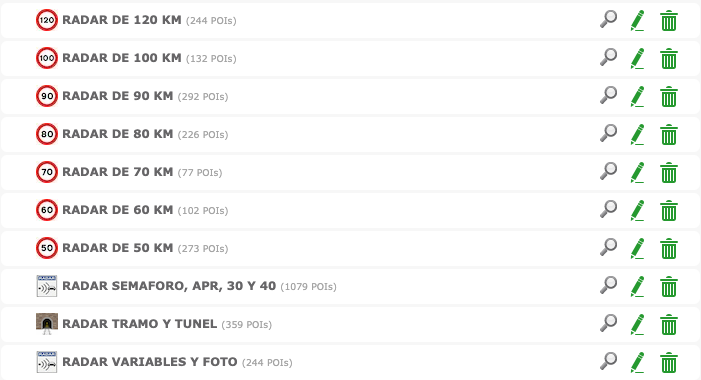Click the 50 speed limit sign

coord(47,248)
